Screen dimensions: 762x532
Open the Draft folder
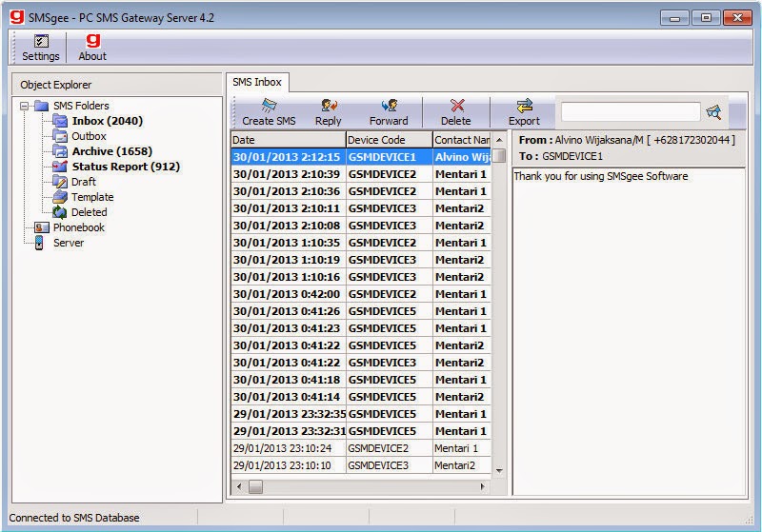coord(84,182)
